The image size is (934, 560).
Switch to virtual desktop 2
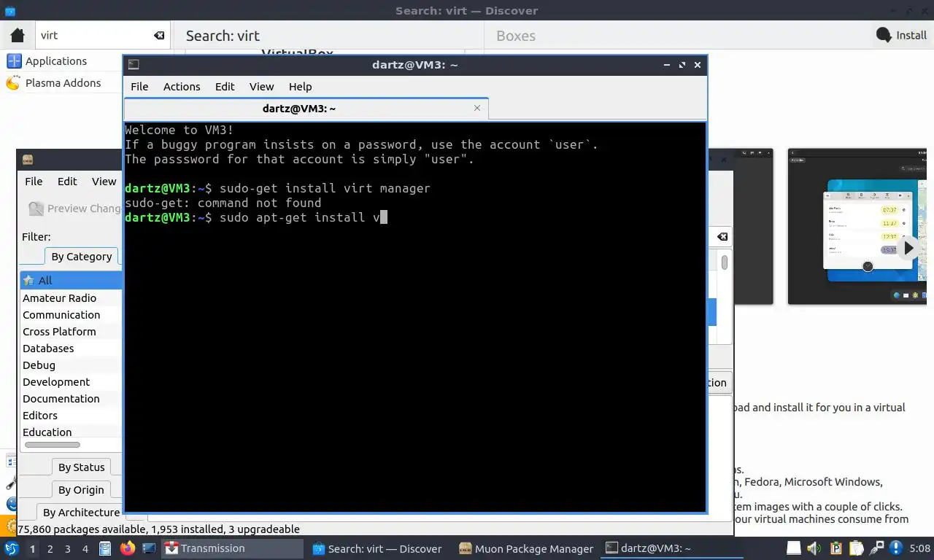point(50,549)
